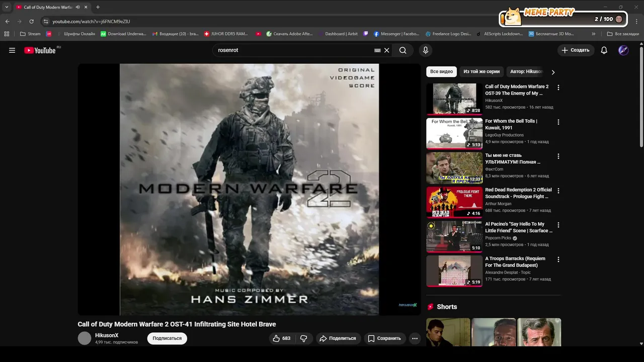Image resolution: width=644 pixels, height=362 pixels.
Task: Open options for Al Pacino Scarface video
Action: tap(558, 225)
